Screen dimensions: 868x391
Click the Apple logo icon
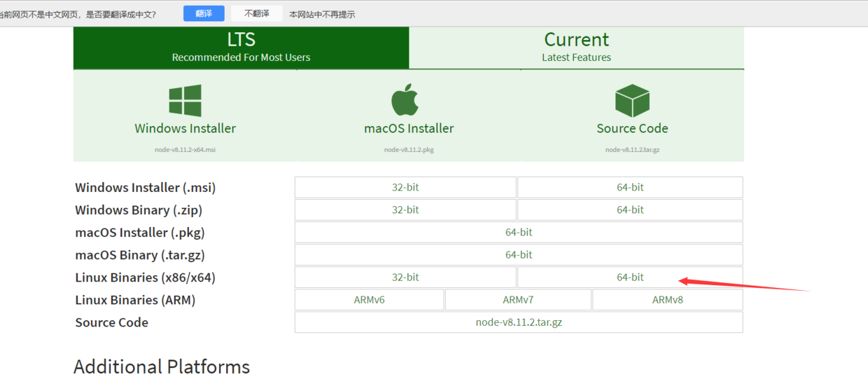[405, 100]
